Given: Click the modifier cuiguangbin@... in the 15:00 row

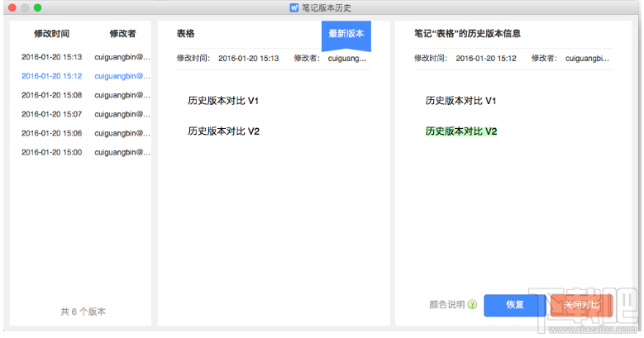Looking at the screenshot, I should (x=122, y=152).
